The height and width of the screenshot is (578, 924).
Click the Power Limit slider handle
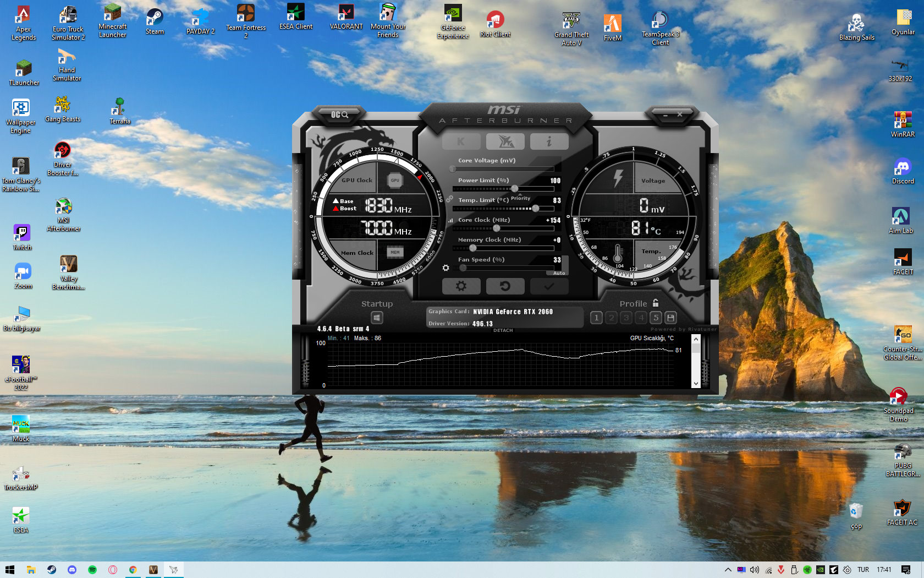pyautogui.click(x=514, y=189)
